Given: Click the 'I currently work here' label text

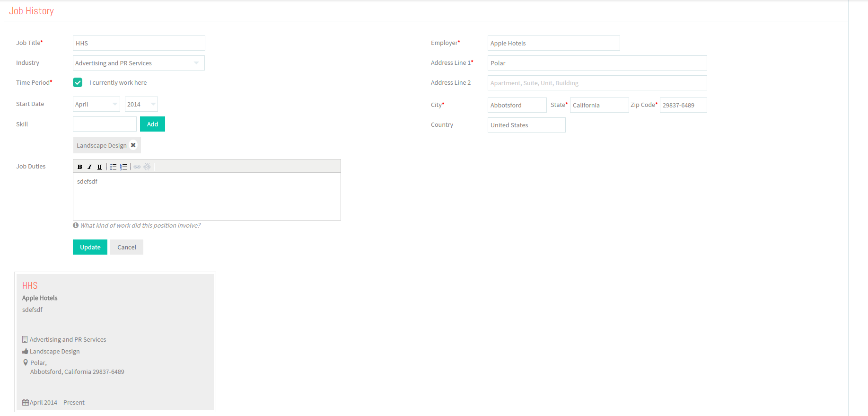Looking at the screenshot, I should click(118, 82).
